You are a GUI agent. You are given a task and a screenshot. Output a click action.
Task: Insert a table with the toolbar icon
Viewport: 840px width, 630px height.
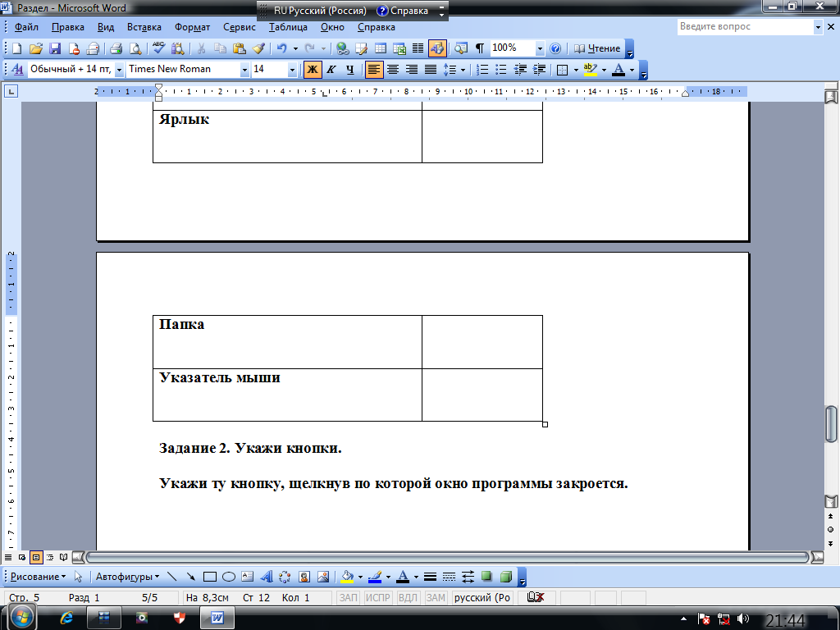pos(381,48)
